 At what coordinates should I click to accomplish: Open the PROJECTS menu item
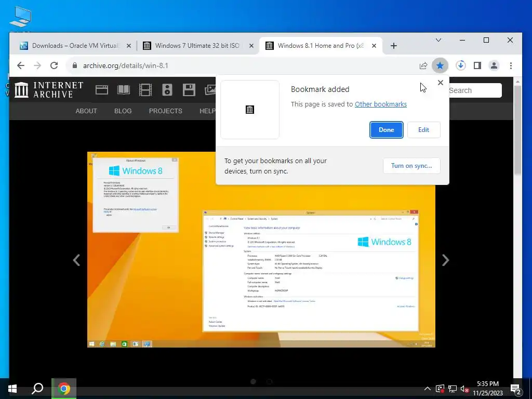coord(166,111)
